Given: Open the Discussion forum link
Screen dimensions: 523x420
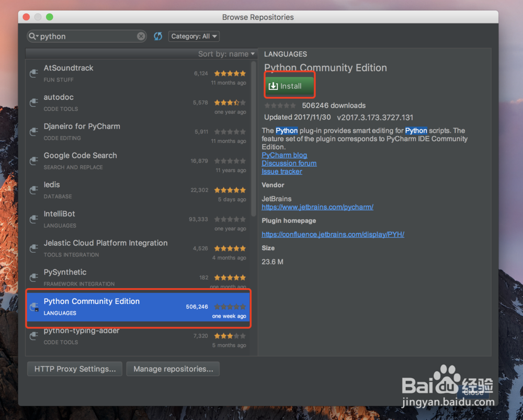Looking at the screenshot, I should point(289,163).
